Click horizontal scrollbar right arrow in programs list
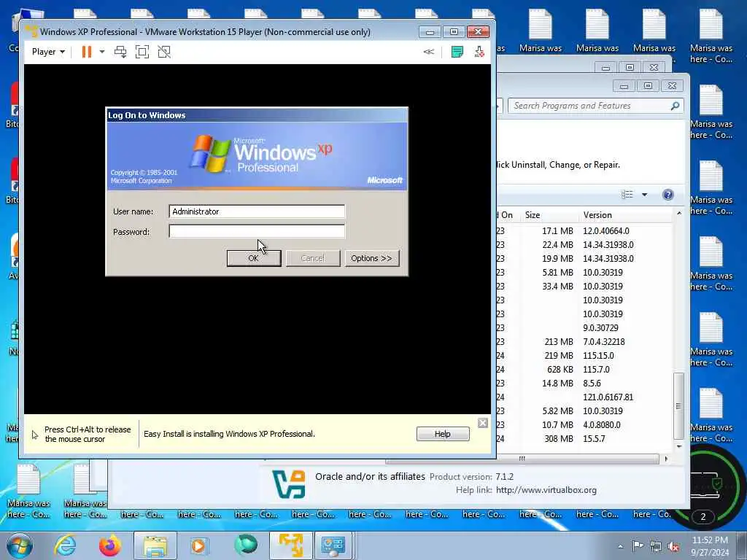The image size is (747, 560). [666, 459]
